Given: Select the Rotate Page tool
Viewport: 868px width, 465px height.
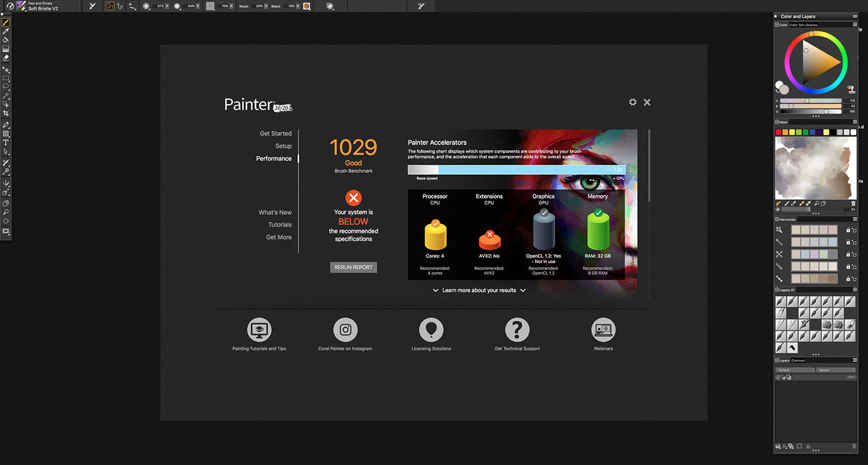Looking at the screenshot, I should click(6, 221).
